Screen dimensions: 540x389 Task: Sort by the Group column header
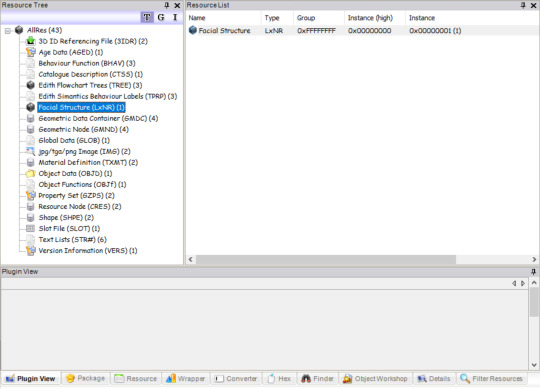(319, 18)
